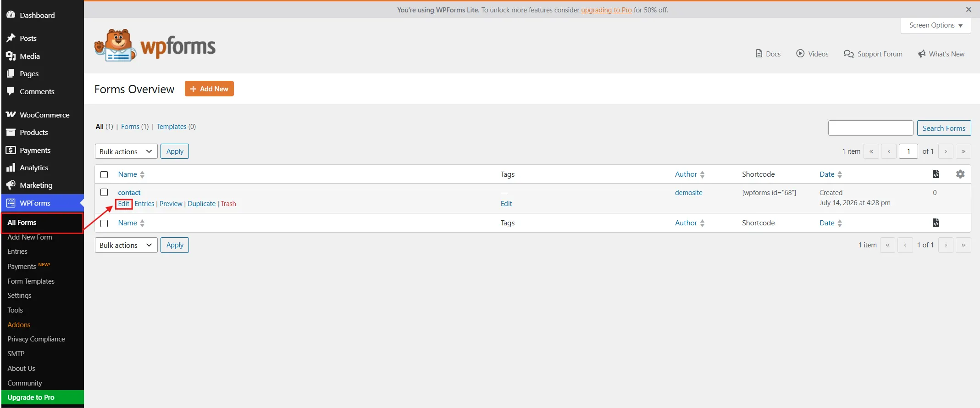Click the Analytics bar chart icon

(x=11, y=168)
